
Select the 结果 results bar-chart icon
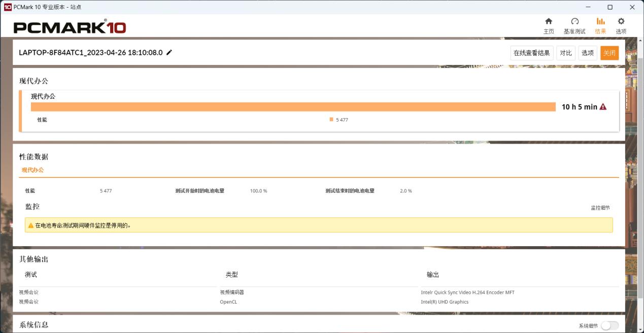(x=600, y=21)
